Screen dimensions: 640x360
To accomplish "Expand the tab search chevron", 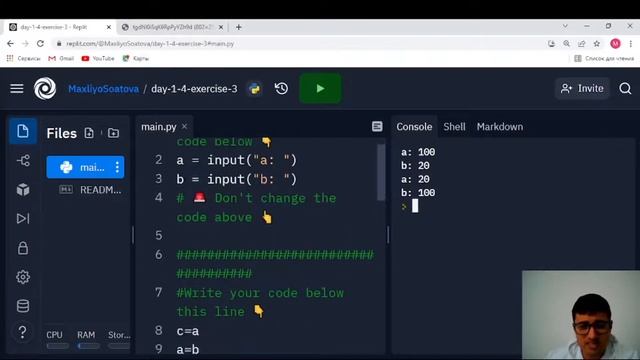I will (565, 26).
